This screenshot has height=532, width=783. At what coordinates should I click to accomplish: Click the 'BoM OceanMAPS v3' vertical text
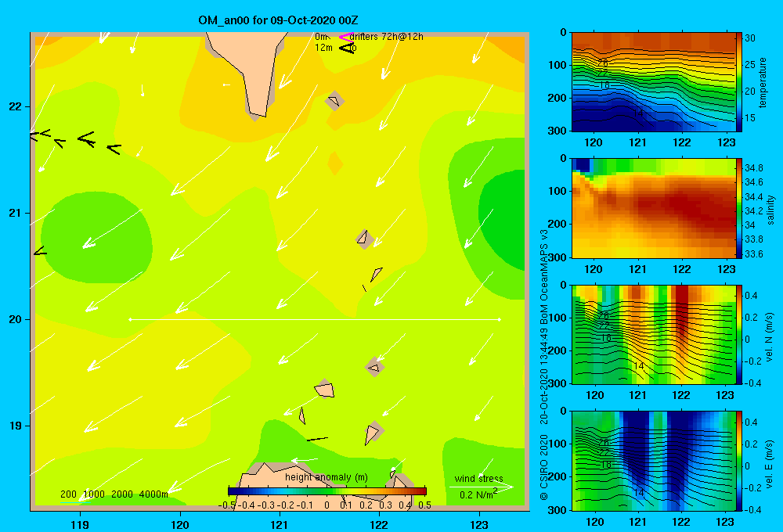tap(545, 278)
